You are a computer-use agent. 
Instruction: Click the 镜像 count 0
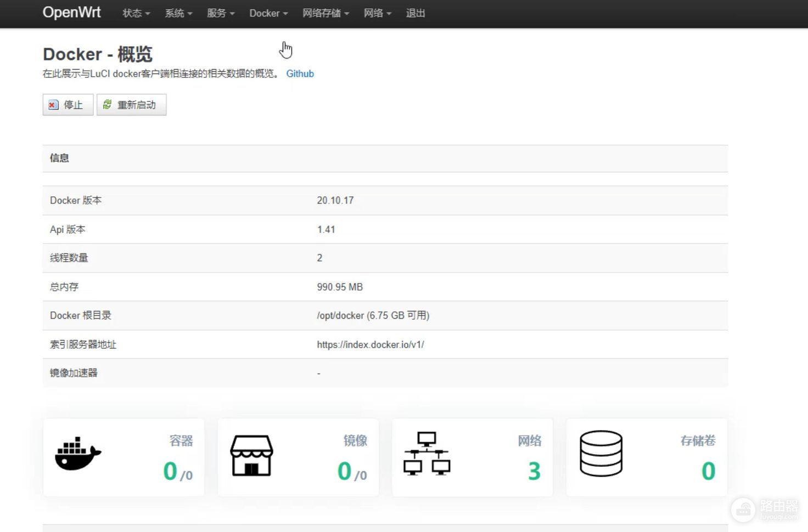tap(344, 471)
